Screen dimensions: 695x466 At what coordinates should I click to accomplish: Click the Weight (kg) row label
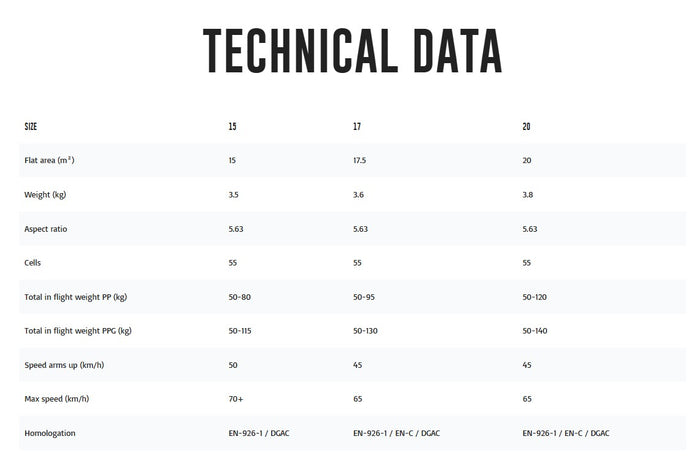click(x=45, y=195)
